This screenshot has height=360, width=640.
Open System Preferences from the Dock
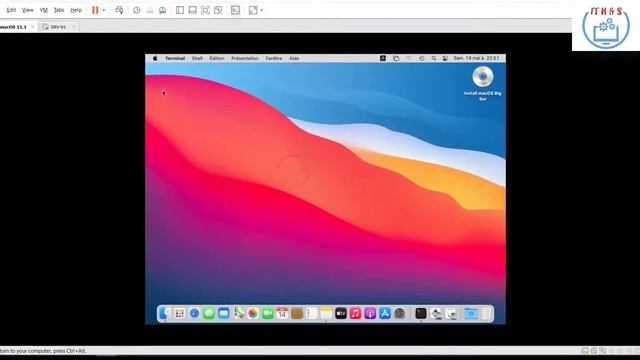400,313
